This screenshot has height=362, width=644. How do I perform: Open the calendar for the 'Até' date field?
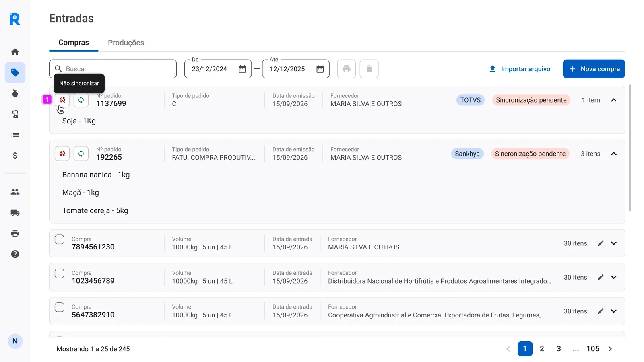320,69
